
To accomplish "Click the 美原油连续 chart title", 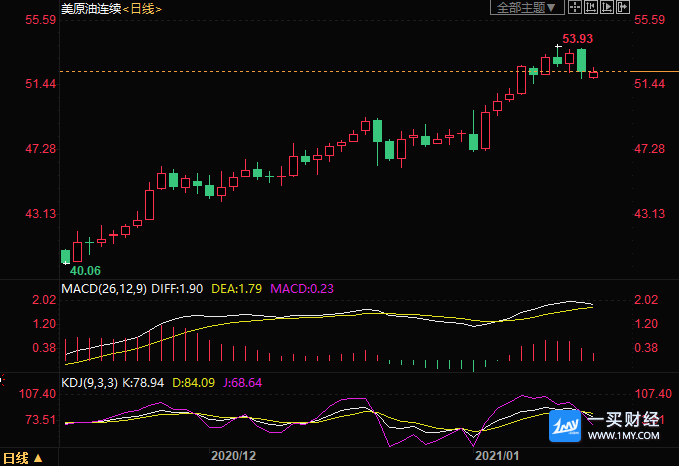I will (91, 9).
